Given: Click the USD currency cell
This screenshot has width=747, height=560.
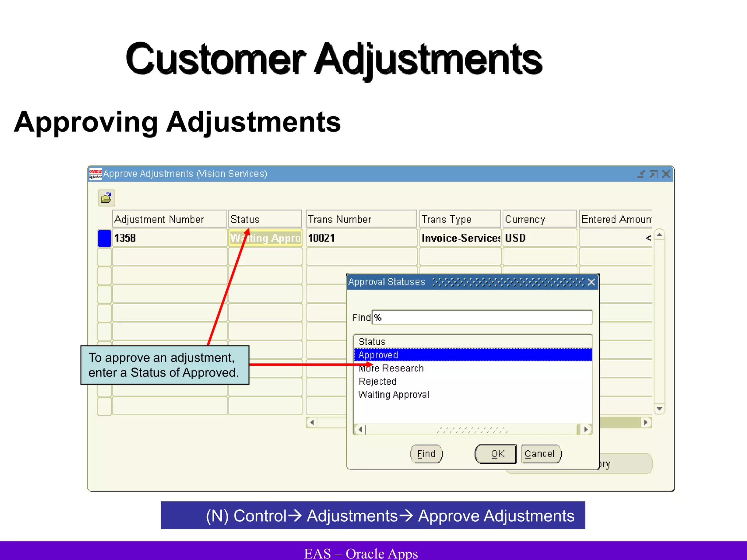Looking at the screenshot, I should [539, 238].
